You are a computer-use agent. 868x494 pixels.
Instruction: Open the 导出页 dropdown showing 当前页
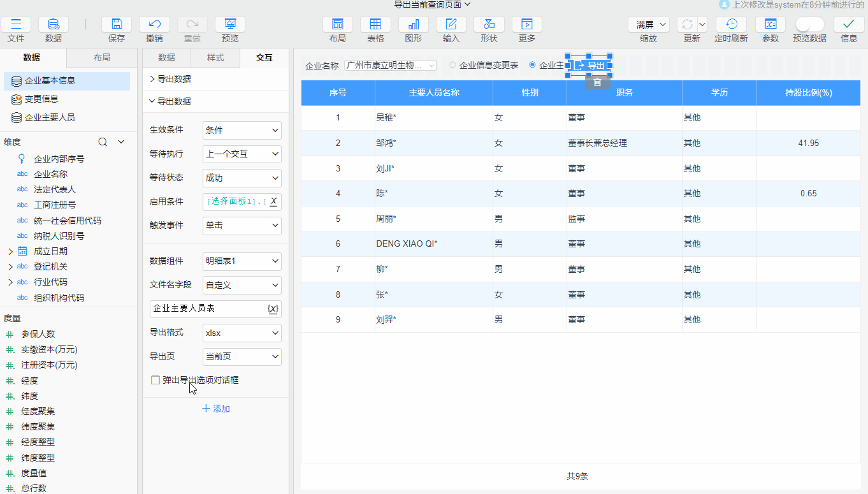242,357
